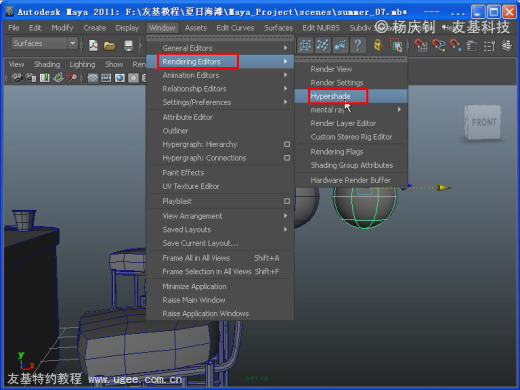
Task: Expand the mental ray submenu
Action: (351, 110)
